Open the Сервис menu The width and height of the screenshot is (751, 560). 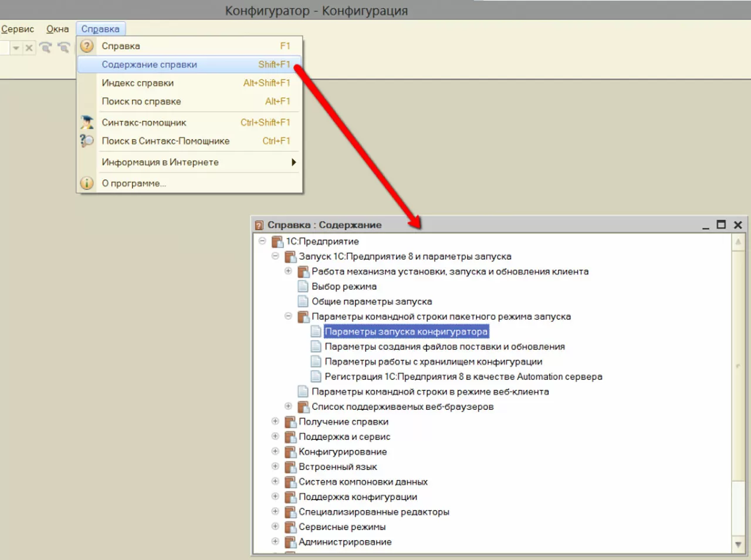click(18, 29)
